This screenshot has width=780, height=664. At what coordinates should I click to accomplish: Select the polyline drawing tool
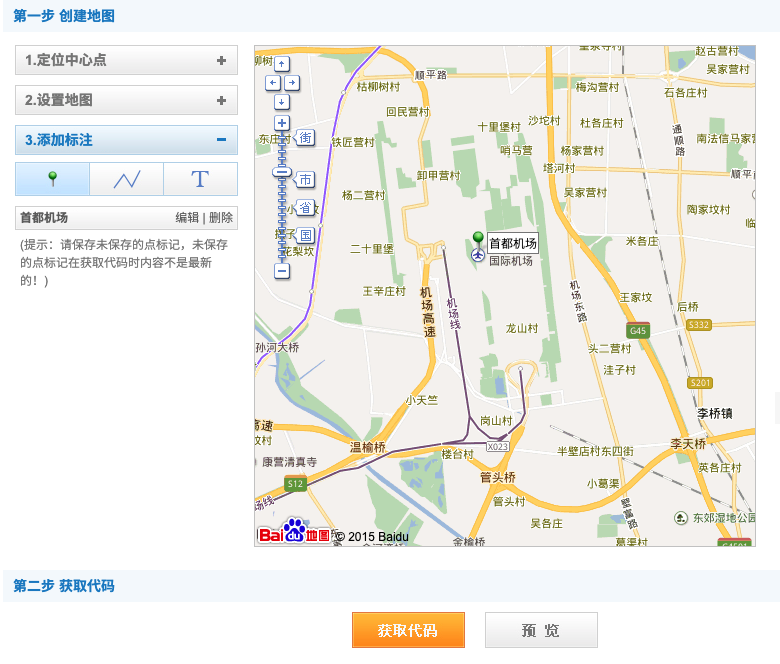pos(126,179)
